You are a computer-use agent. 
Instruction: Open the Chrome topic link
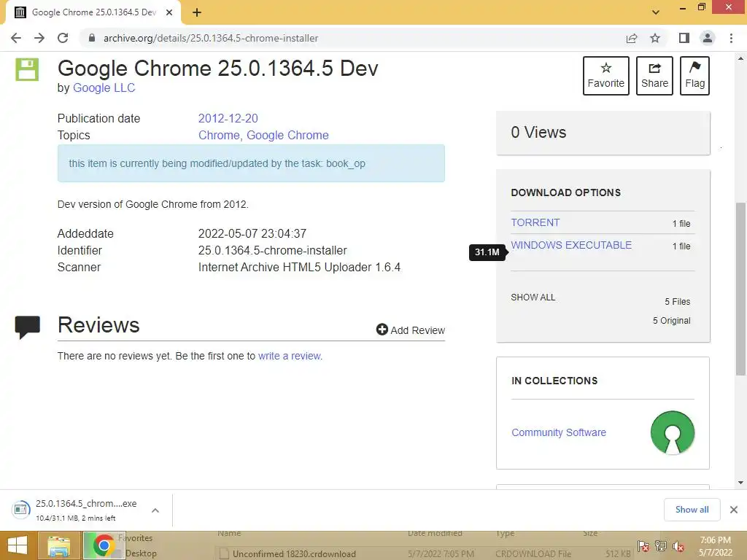click(x=219, y=135)
